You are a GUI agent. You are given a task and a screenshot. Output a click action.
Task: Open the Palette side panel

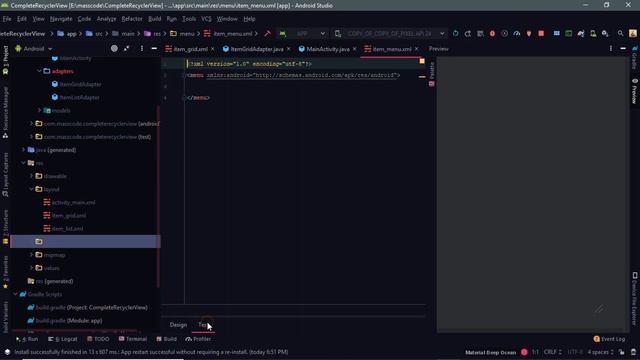click(432, 74)
